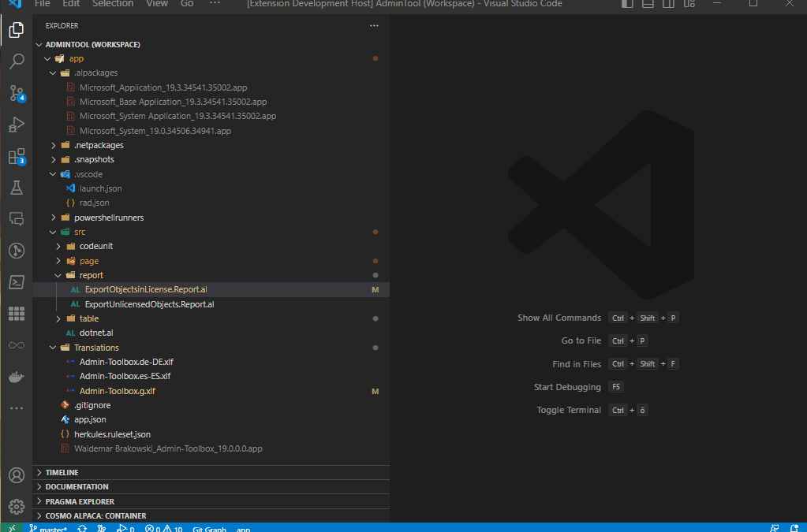Viewport: 807px width, 532px height.
Task: Open the Manage gear icon
Action: (x=17, y=507)
